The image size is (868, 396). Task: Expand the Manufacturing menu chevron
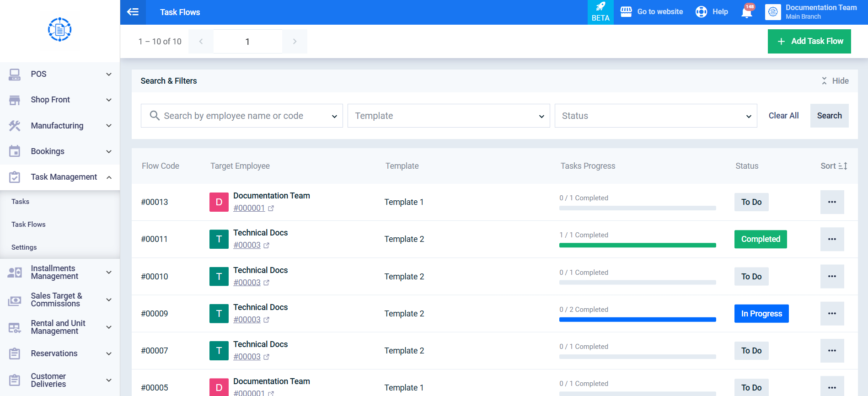click(109, 126)
